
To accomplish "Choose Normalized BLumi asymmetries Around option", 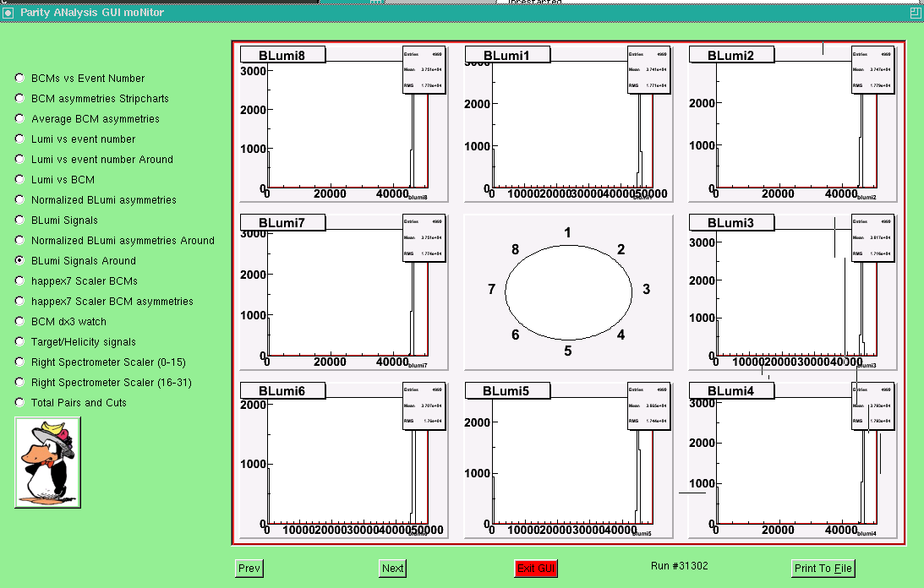I will click(x=20, y=241).
